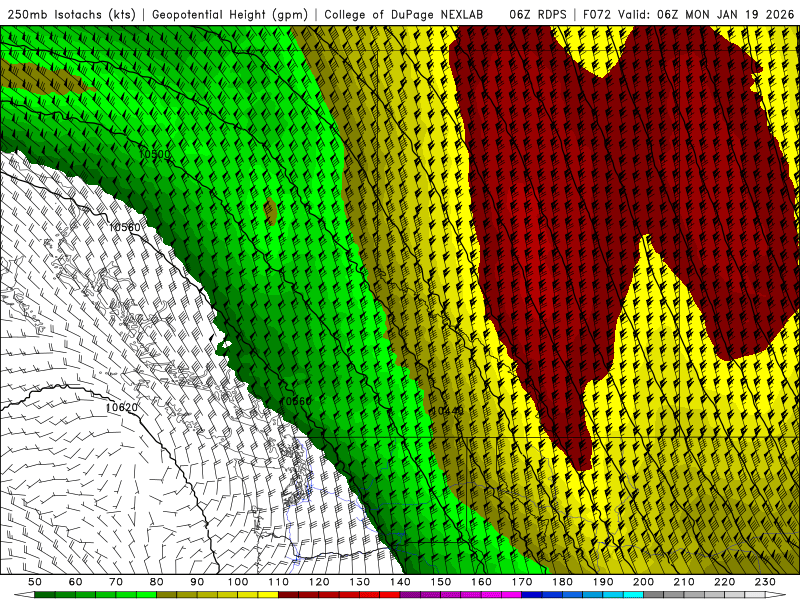
Task: Click the 200 knot label on the color scale
Action: tap(644, 582)
